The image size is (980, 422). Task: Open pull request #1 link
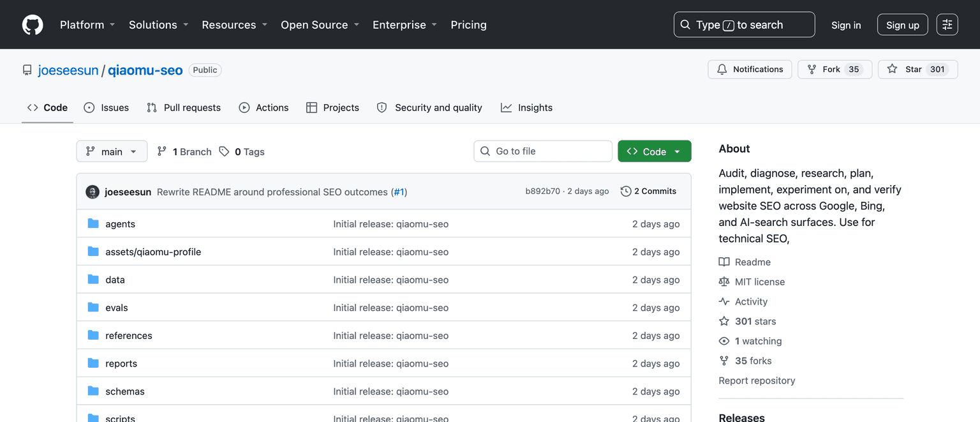(x=399, y=192)
